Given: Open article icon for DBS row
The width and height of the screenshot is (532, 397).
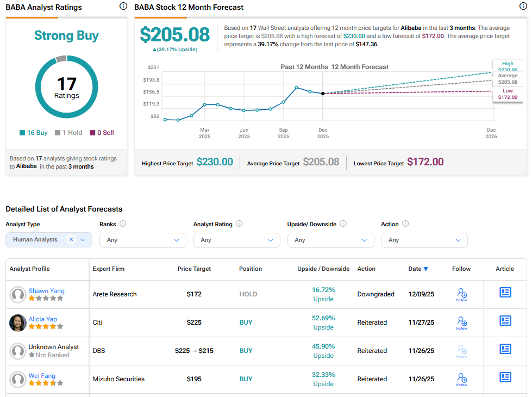Looking at the screenshot, I should [x=505, y=349].
